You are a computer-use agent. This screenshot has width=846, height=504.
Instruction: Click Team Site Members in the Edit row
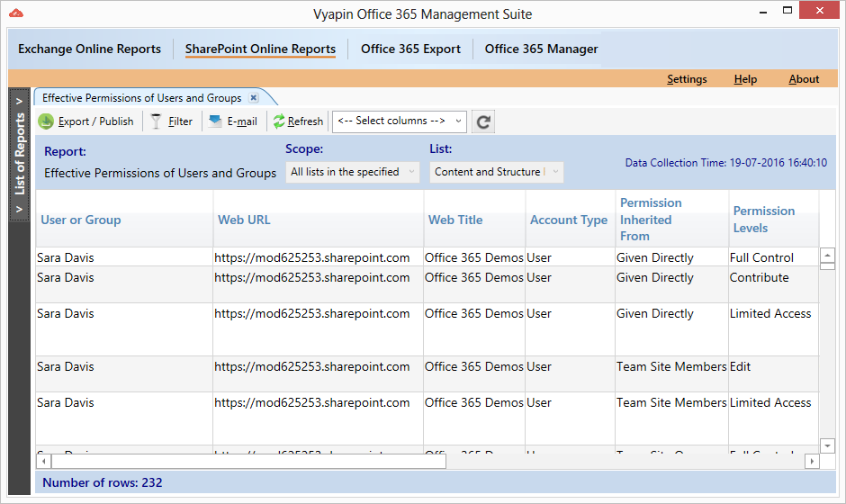click(671, 366)
